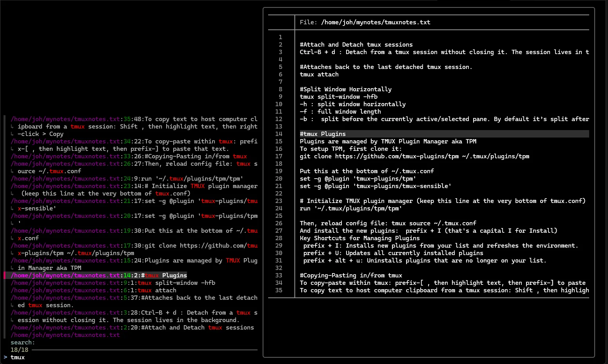This screenshot has height=364, width=608.
Task: Click line number 14 in preview gutter
Action: [x=279, y=134]
